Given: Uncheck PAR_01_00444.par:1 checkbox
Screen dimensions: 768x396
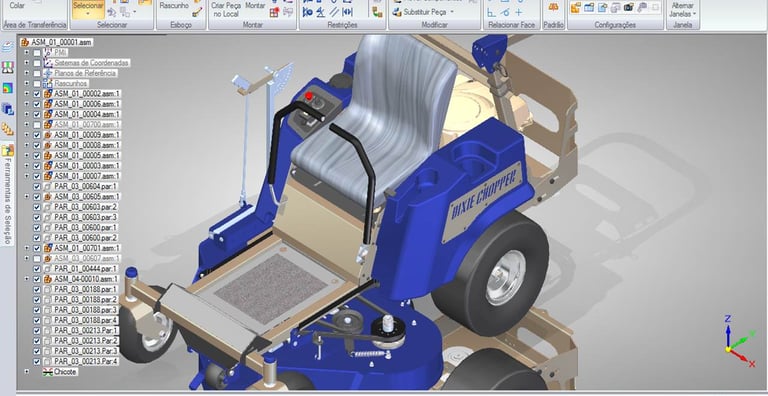Looking at the screenshot, I should click(x=37, y=269).
